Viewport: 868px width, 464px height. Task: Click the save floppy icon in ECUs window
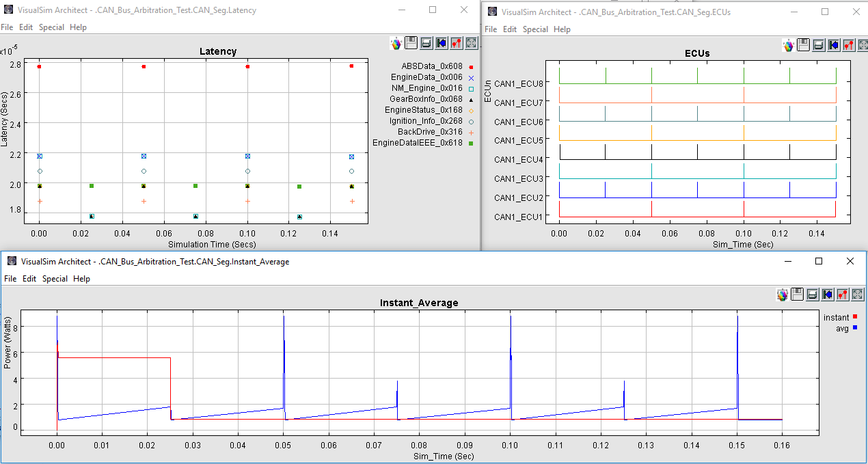[804, 45]
